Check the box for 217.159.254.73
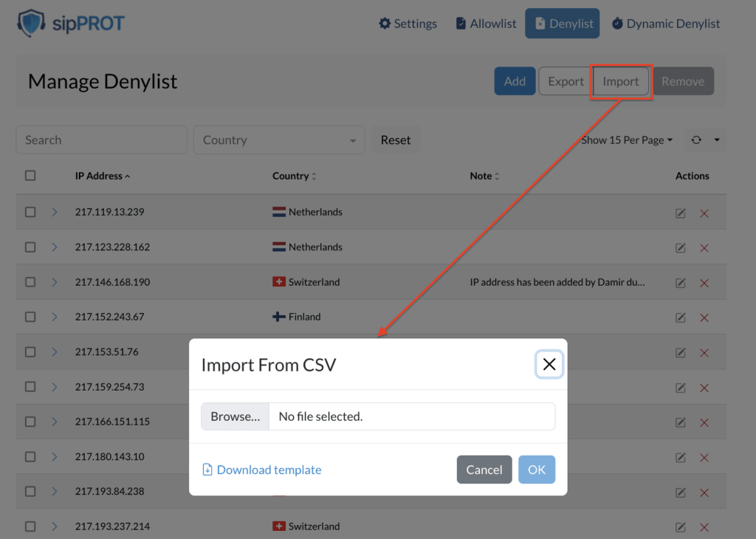The image size is (756, 539). (30, 387)
